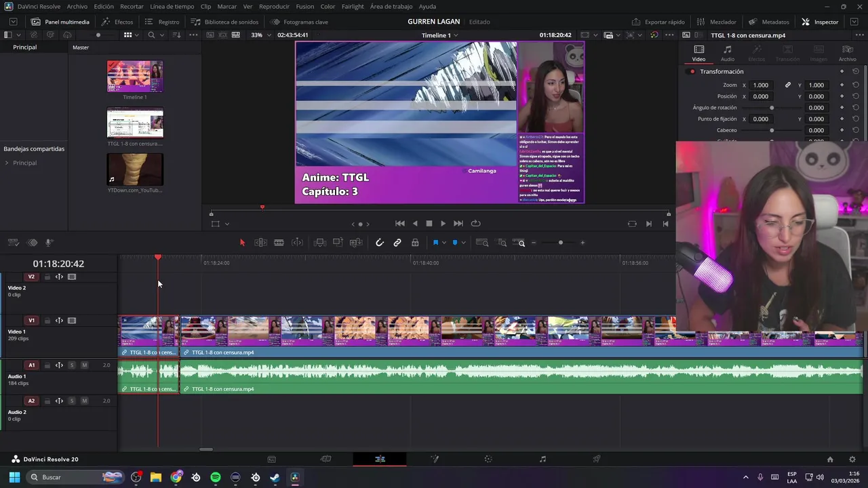
Task: Open the Flag color dropdown arrow
Action: 444,243
